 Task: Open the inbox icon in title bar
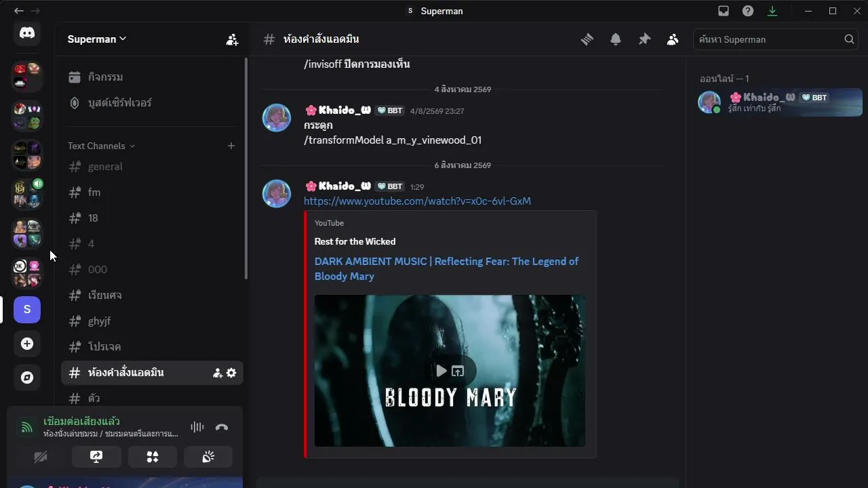[x=724, y=11]
